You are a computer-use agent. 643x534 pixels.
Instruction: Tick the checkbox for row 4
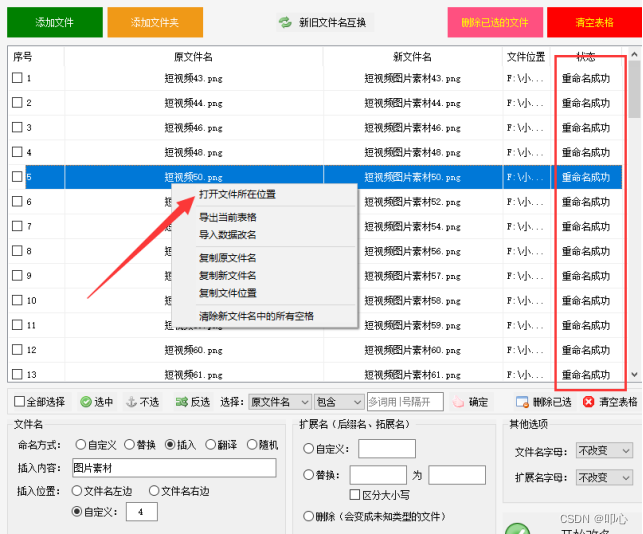click(17, 152)
